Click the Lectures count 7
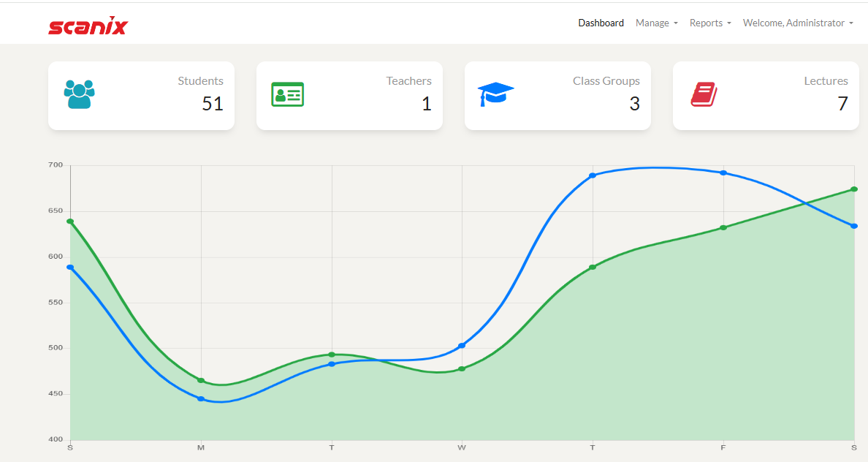 coord(842,104)
